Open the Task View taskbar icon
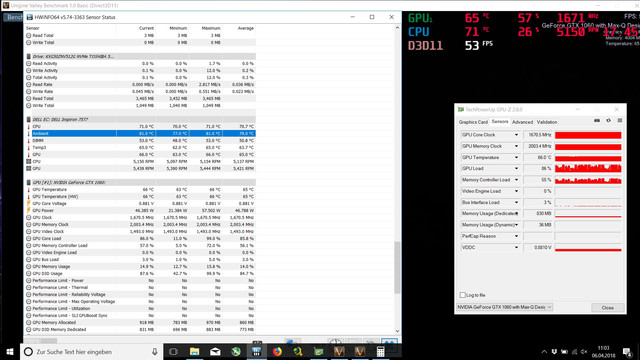The image size is (640, 360). 173,351
